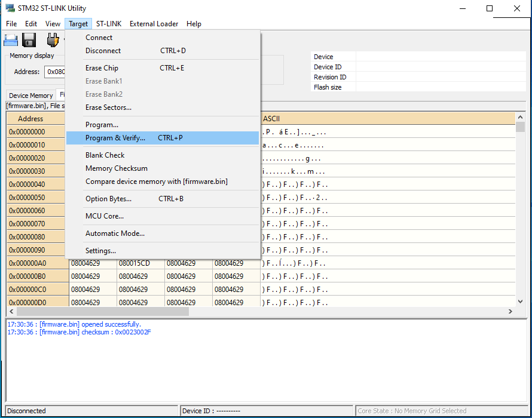Click the Disconnected status bar entry
532x418 pixels.
(91, 411)
